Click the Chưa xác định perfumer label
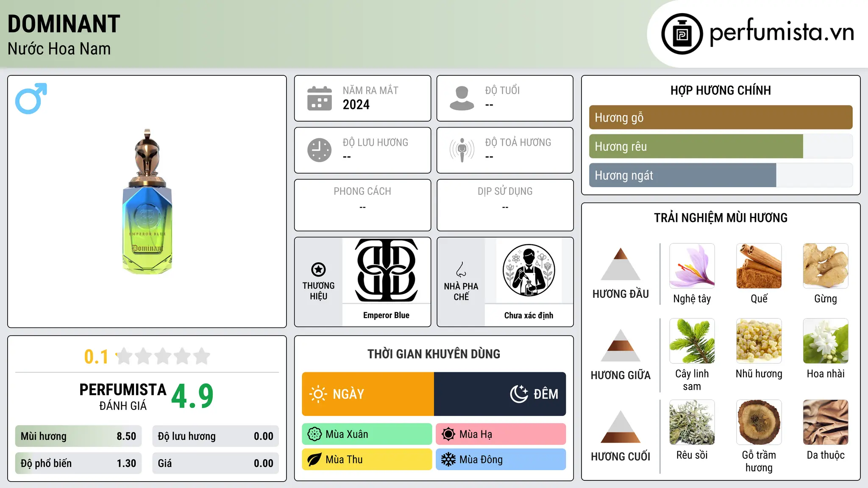This screenshot has width=868, height=488. point(529,315)
